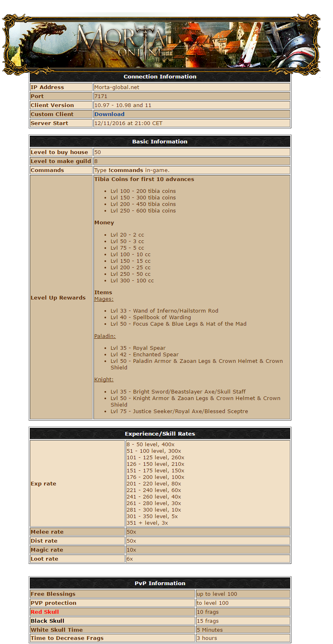Click the PVP protection label

[53, 603]
